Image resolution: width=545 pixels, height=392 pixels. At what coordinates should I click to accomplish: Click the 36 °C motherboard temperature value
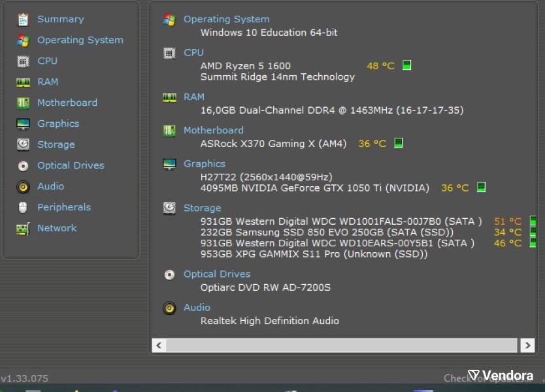point(372,144)
